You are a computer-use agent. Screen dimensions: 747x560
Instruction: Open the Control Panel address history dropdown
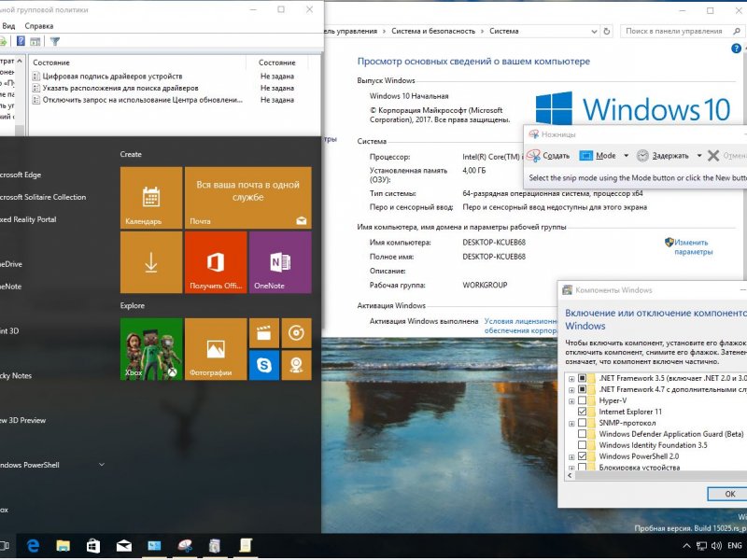[x=594, y=32]
